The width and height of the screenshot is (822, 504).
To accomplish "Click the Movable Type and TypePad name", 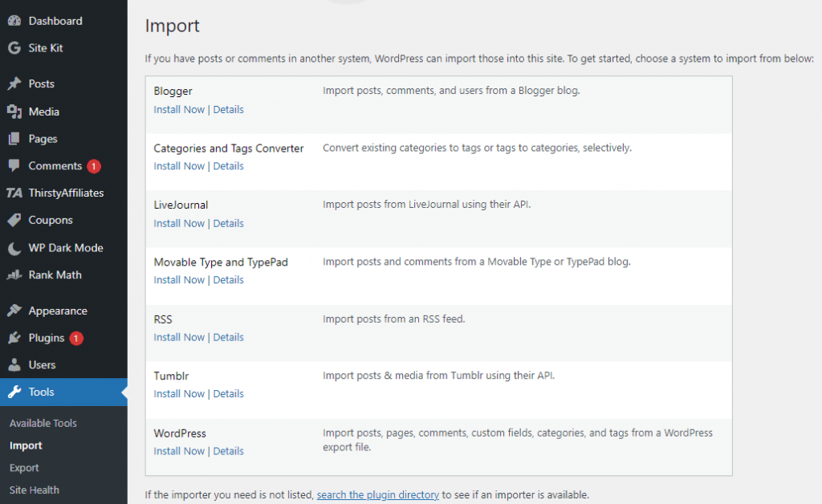I will tap(221, 262).
